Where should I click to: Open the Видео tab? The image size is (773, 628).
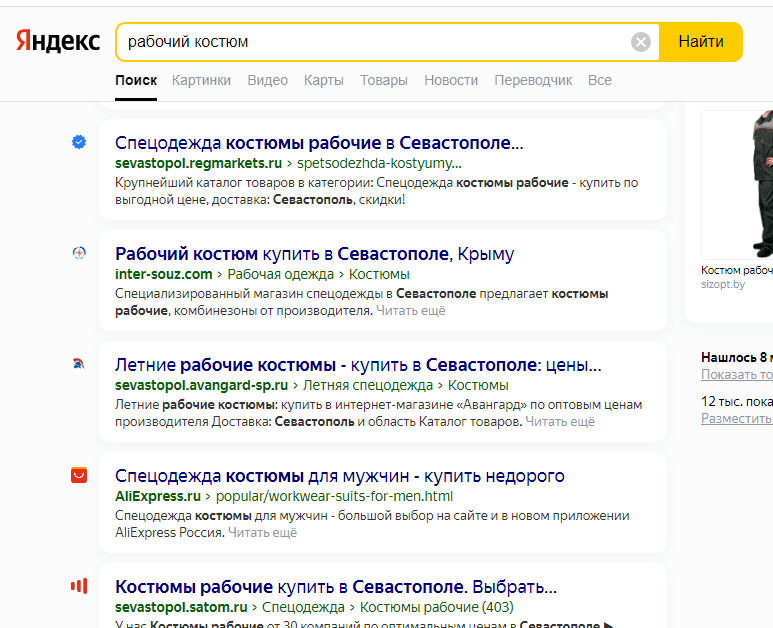click(267, 80)
